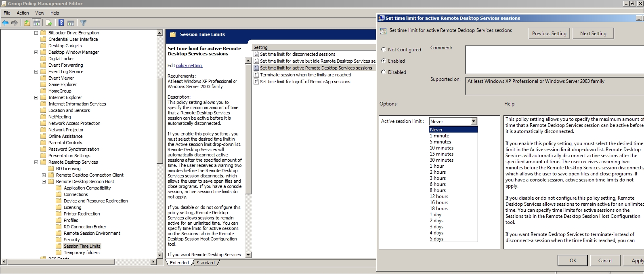Click the folder icon beside NetMeeting

(43, 117)
